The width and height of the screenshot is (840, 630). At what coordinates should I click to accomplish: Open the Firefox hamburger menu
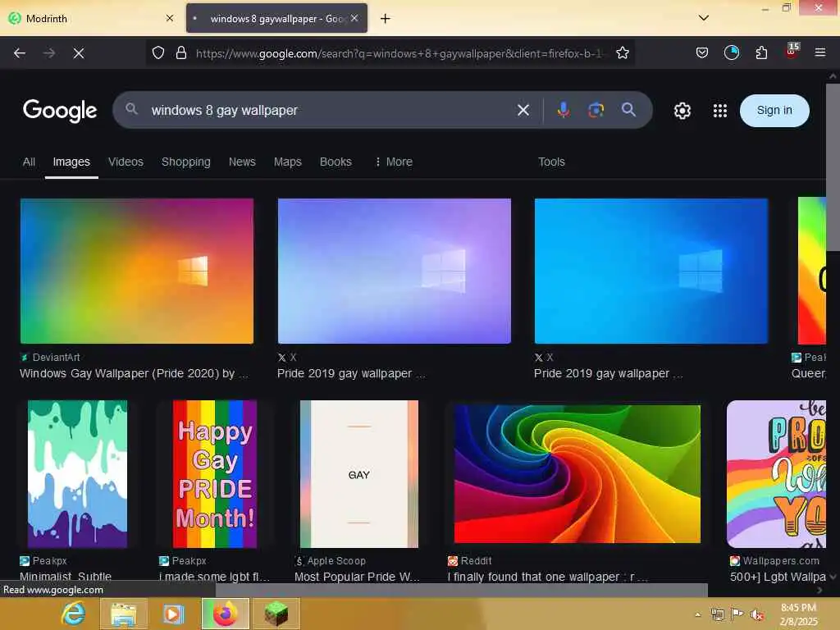coord(819,52)
